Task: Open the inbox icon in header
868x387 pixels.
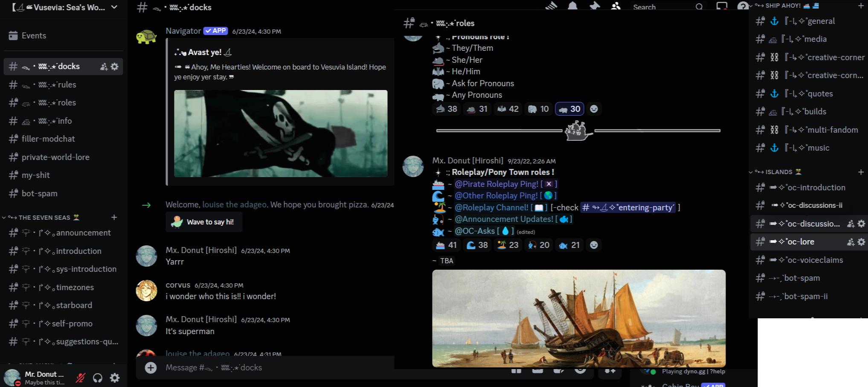Action: coord(722,6)
